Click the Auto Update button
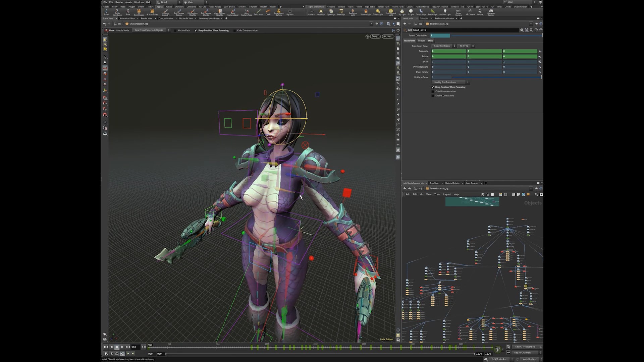 coord(529,359)
